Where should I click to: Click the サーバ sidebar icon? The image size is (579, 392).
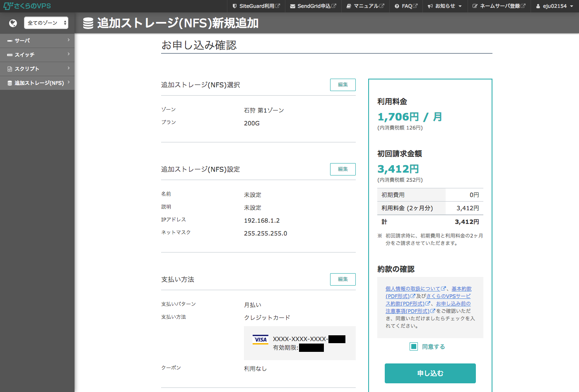(10, 41)
